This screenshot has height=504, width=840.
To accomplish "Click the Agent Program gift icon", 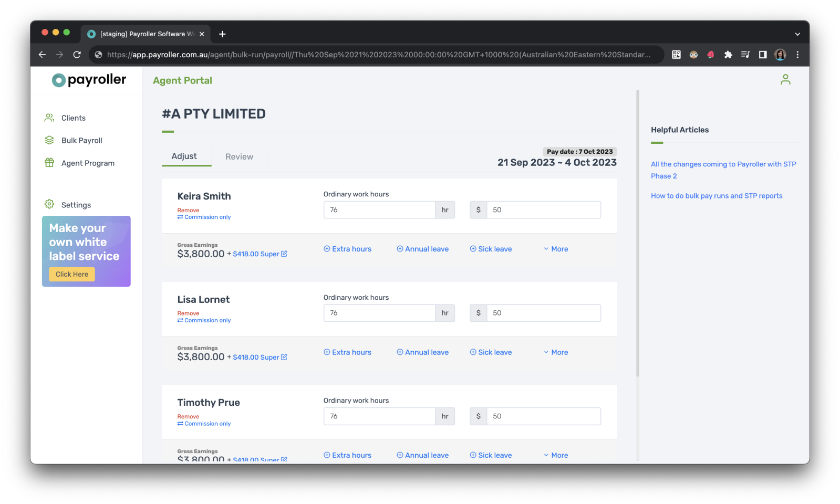I will coord(49,163).
